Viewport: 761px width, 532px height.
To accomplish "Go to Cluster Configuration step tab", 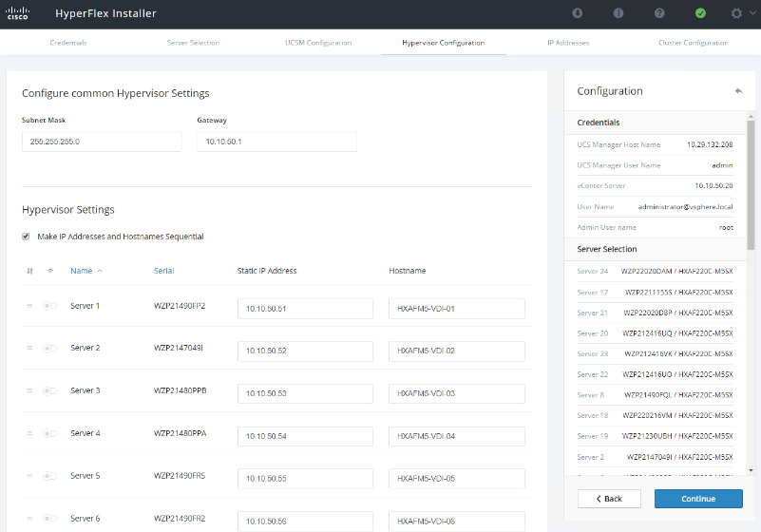I will coord(693,43).
